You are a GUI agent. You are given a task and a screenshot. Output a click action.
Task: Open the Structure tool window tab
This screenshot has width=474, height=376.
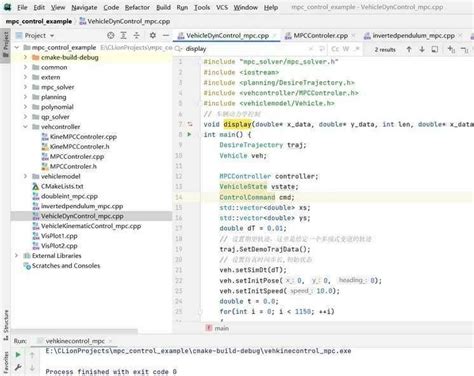coord(6,325)
